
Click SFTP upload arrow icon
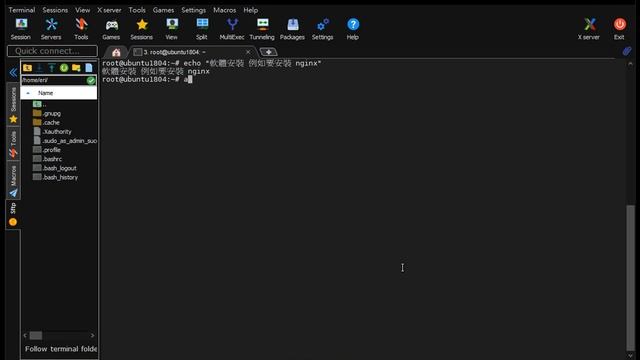(51, 68)
